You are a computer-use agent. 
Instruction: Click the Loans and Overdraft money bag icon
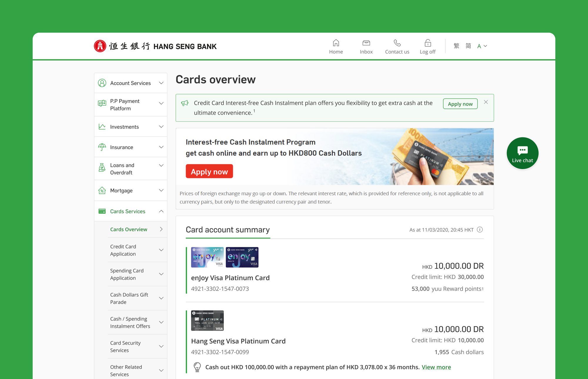pos(102,168)
